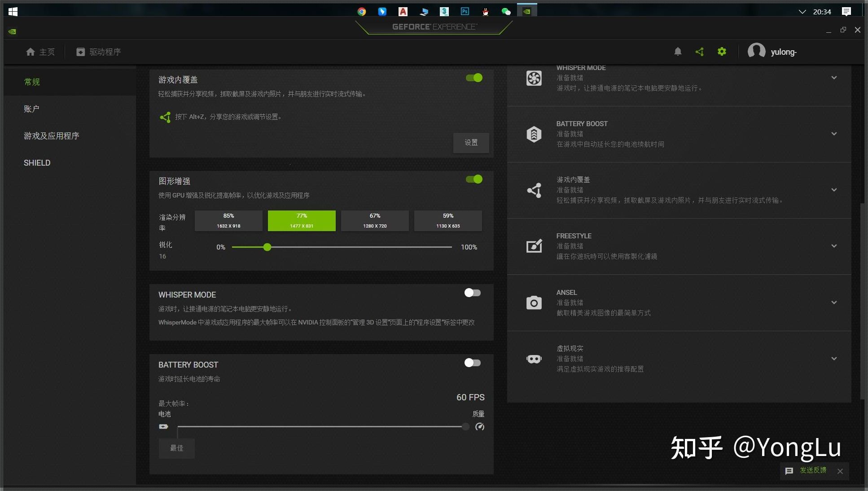Image resolution: width=868 pixels, height=491 pixels.
Task: Click the virtual reality headset icon
Action: pos(534,359)
